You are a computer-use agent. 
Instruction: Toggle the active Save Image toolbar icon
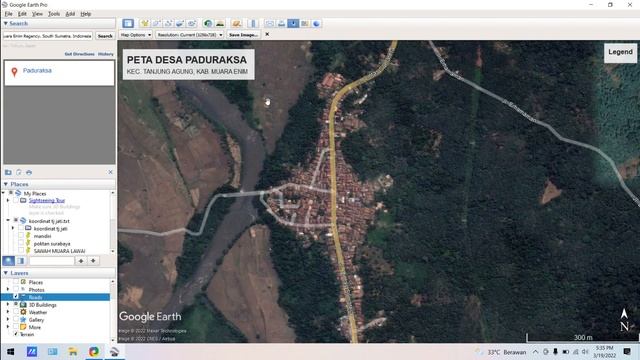(293, 23)
